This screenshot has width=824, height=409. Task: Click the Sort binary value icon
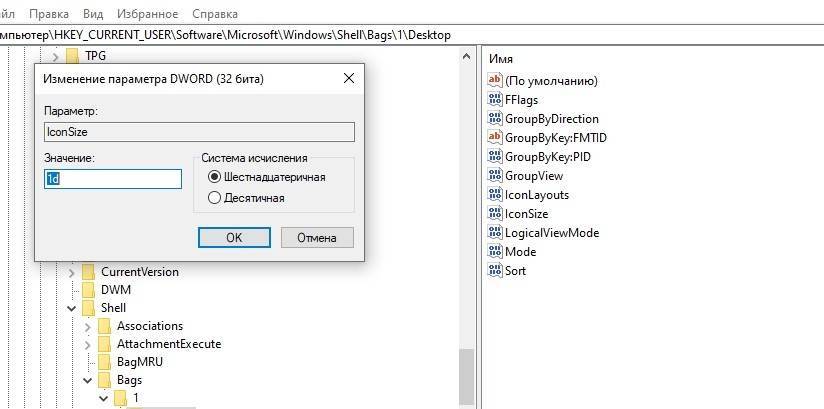click(x=495, y=270)
